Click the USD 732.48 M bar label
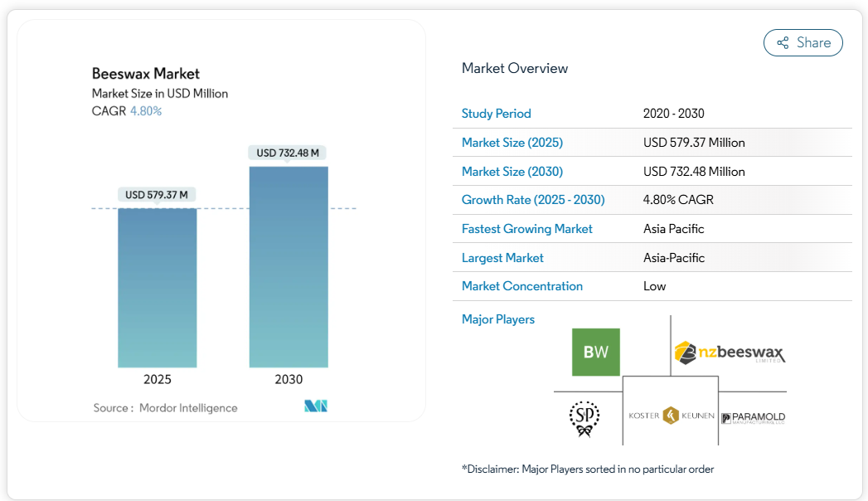 coord(288,153)
